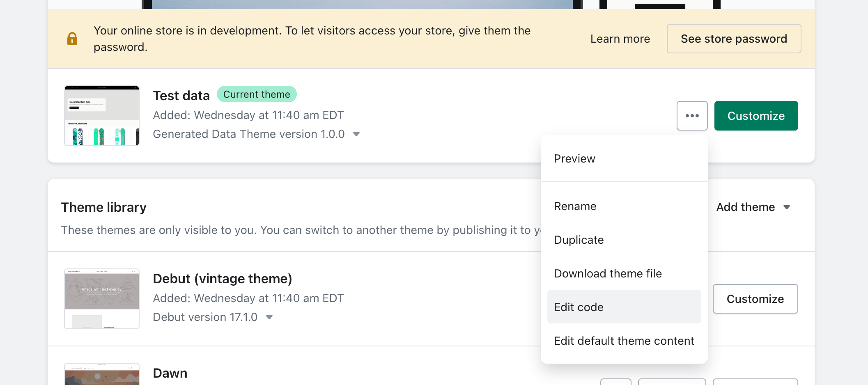Select Edit default theme content
The image size is (868, 385).
tap(624, 341)
